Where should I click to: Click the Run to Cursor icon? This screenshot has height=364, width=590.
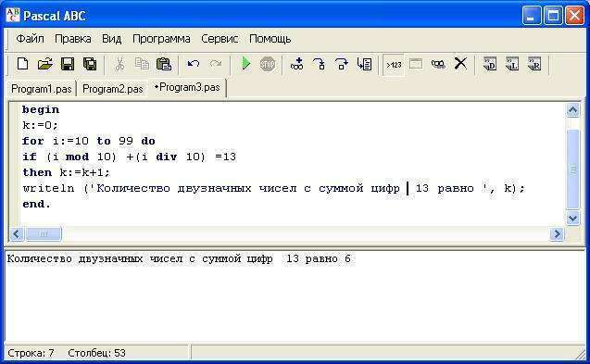click(364, 64)
